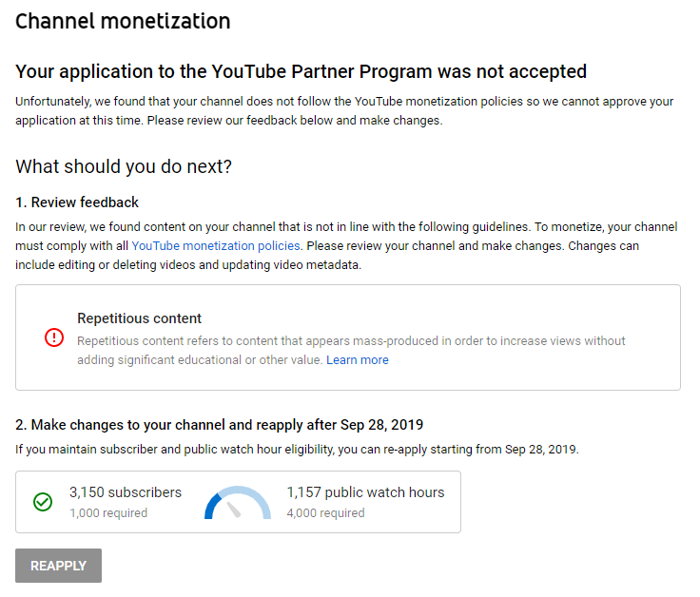The image size is (700, 597).
Task: Click the 'What should you do next?' heading
Action: pyautogui.click(x=124, y=166)
